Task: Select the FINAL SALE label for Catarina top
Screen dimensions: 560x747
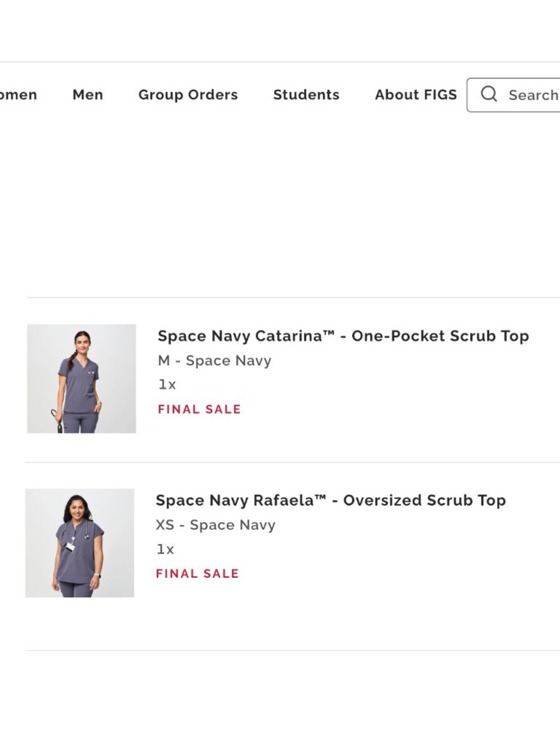Action: pyautogui.click(x=199, y=409)
